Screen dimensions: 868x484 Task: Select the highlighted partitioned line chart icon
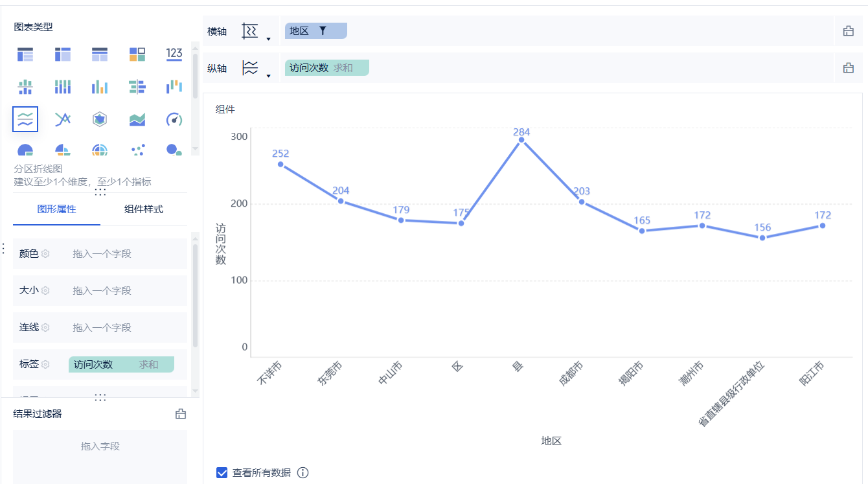pyautogui.click(x=25, y=119)
